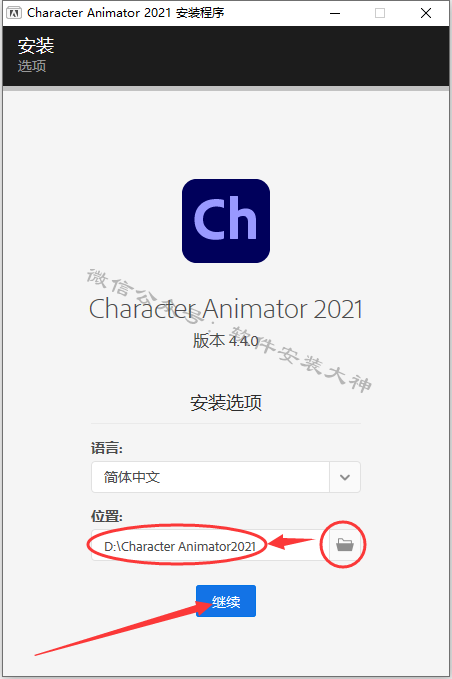452x679 pixels.
Task: Click the 位置 label
Action: 107,516
